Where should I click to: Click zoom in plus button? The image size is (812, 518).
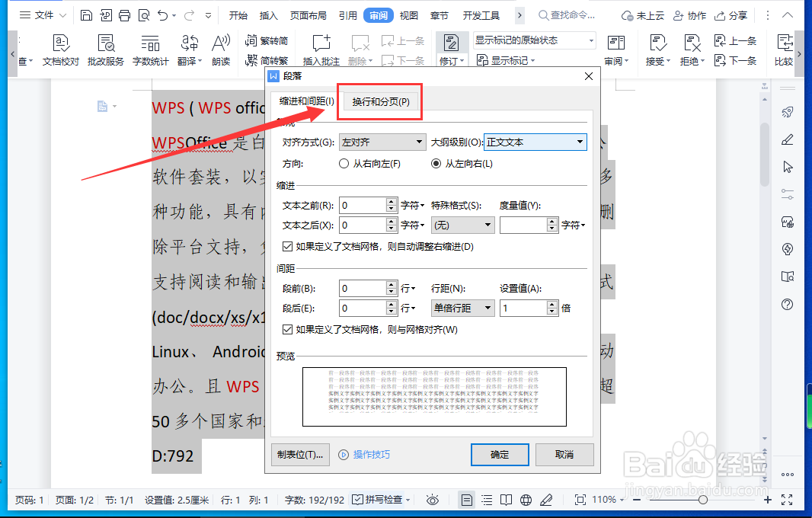[x=768, y=500]
